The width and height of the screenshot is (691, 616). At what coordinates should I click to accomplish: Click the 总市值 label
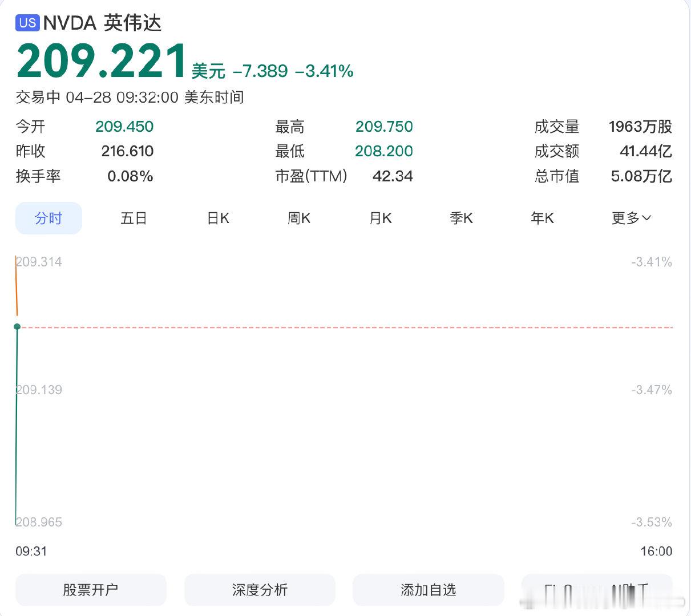pyautogui.click(x=557, y=176)
